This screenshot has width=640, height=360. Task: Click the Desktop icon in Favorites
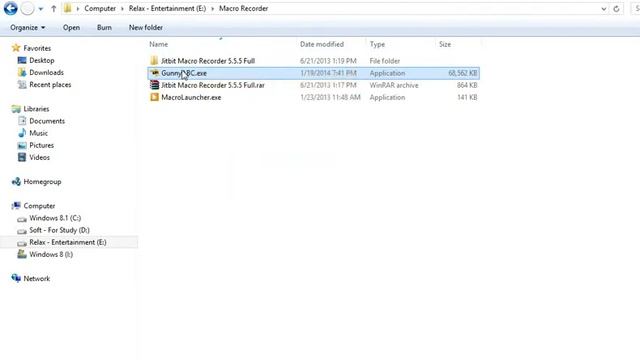coord(22,60)
